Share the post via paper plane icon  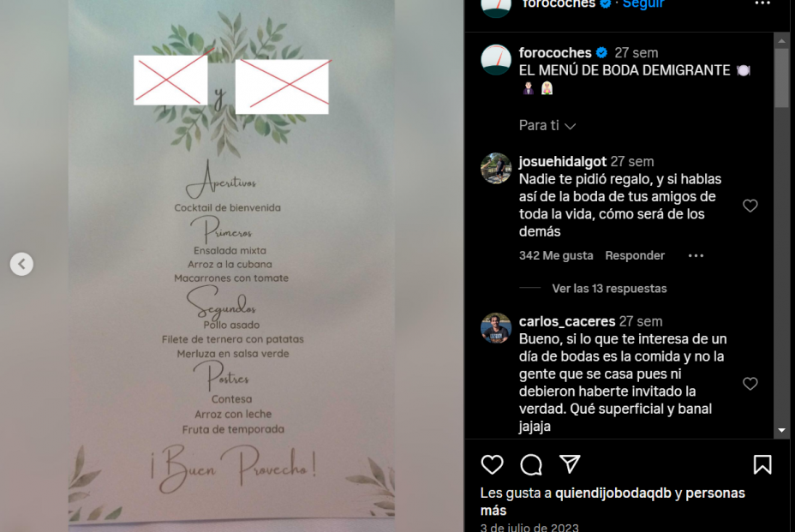pos(570,464)
